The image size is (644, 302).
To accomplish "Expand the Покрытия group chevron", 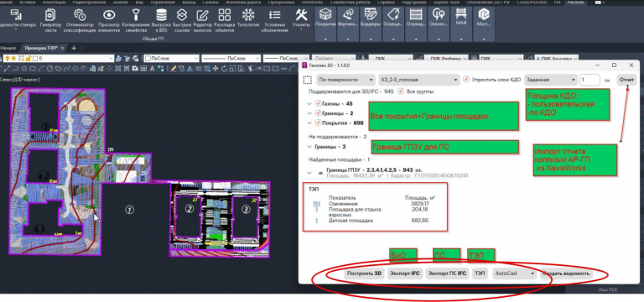I will [x=309, y=122].
